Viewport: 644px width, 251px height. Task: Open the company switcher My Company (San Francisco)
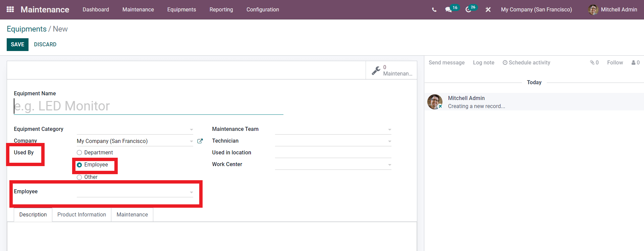point(536,10)
